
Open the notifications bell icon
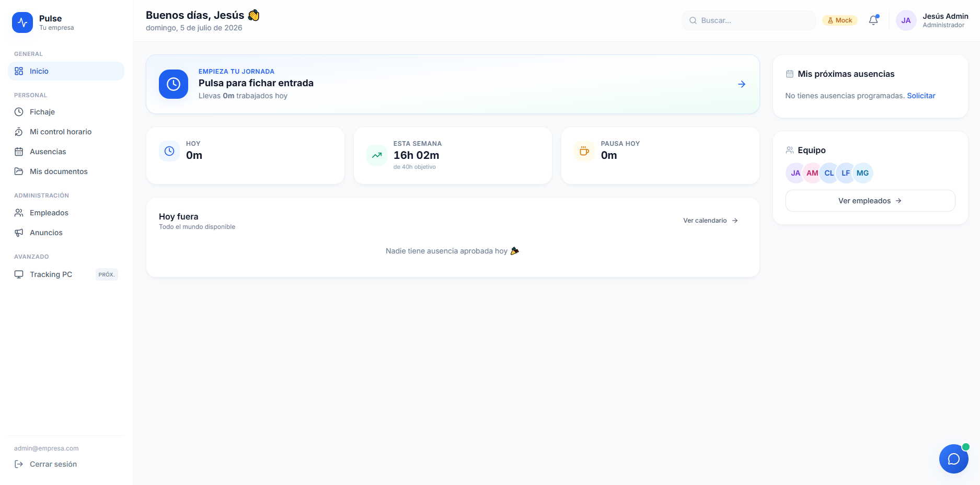(x=873, y=20)
